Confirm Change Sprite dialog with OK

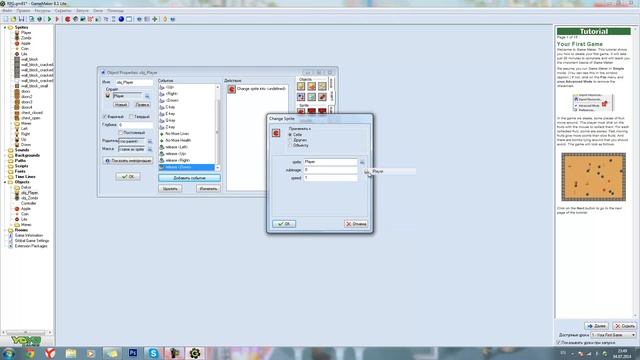point(284,224)
